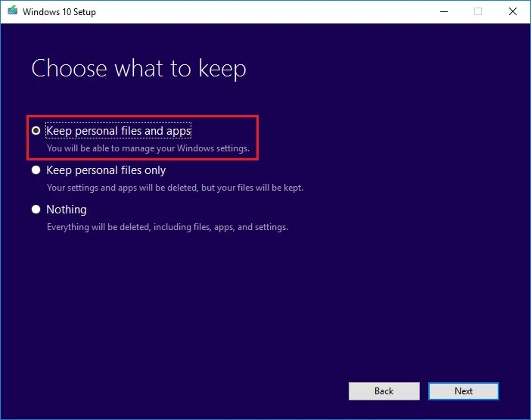Click the Next button

(x=463, y=391)
